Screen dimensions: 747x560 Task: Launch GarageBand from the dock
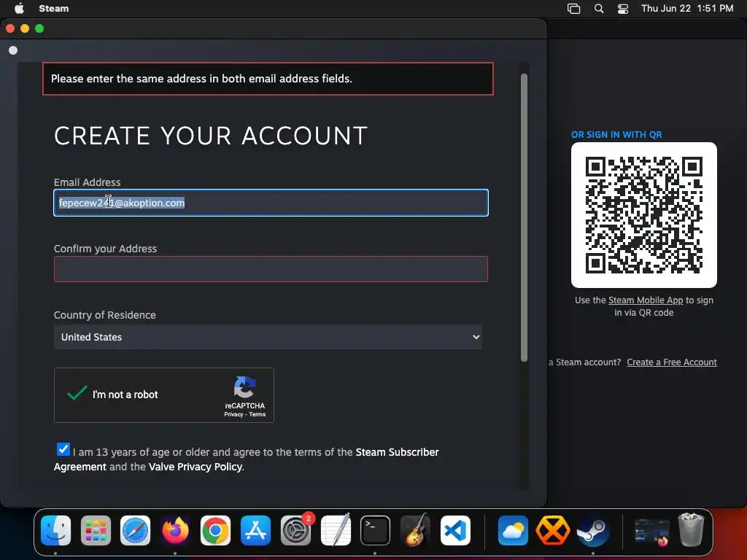[415, 530]
